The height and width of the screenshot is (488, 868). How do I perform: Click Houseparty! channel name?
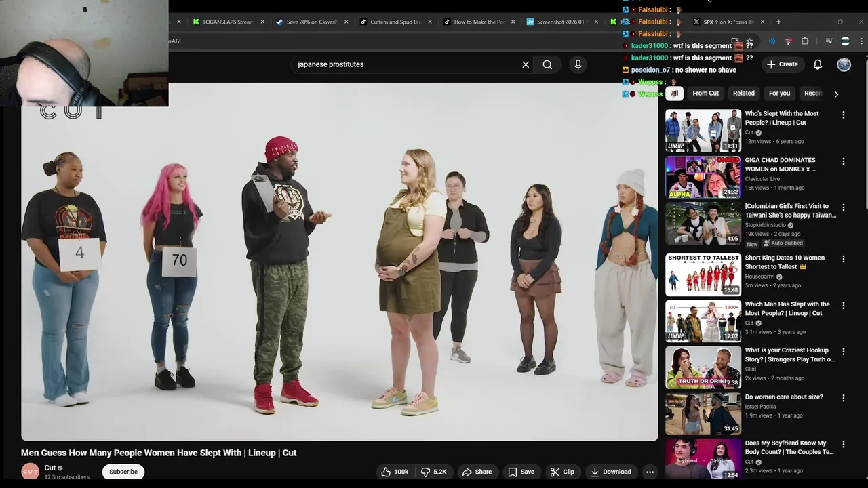(x=759, y=277)
